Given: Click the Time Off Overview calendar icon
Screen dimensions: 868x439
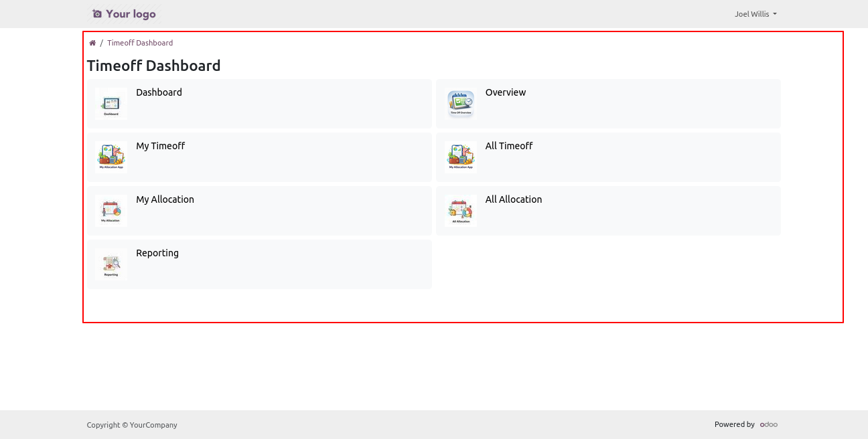Looking at the screenshot, I should [461, 104].
